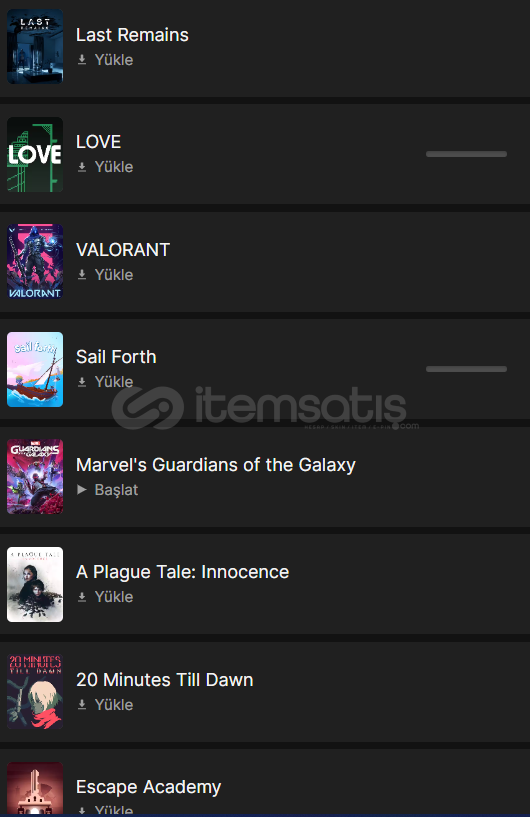The height and width of the screenshot is (817, 530).
Task: Click the progress bar beside LOVE
Action: 466,154
